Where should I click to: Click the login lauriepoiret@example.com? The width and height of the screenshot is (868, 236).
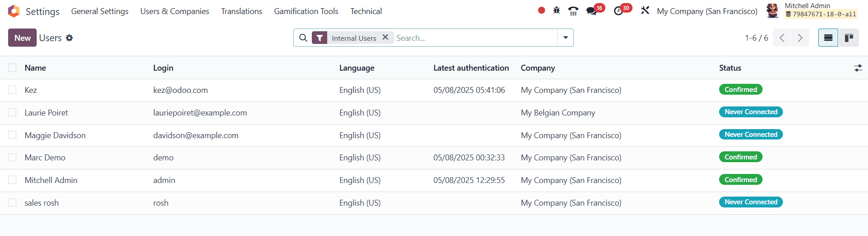point(200,112)
